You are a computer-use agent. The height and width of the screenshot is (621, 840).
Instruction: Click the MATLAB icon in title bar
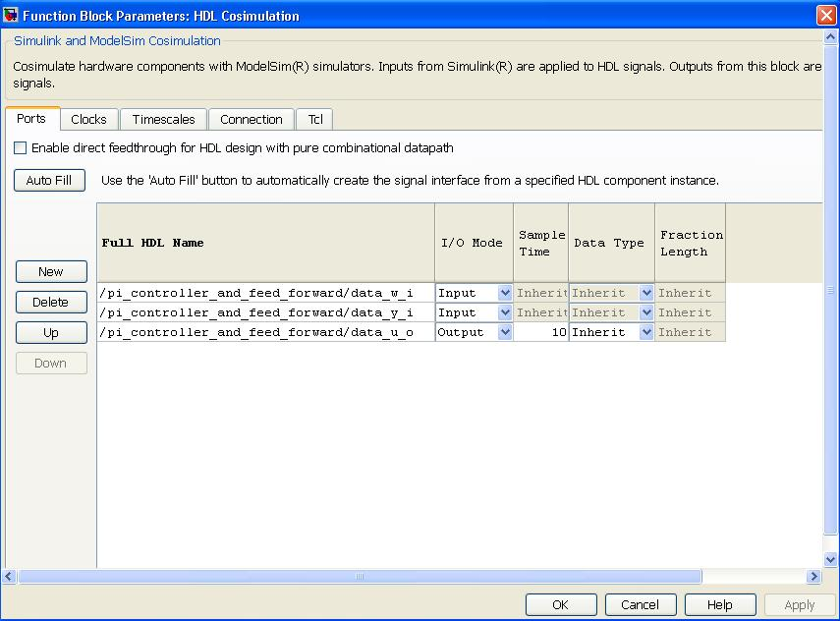pyautogui.click(x=12, y=15)
